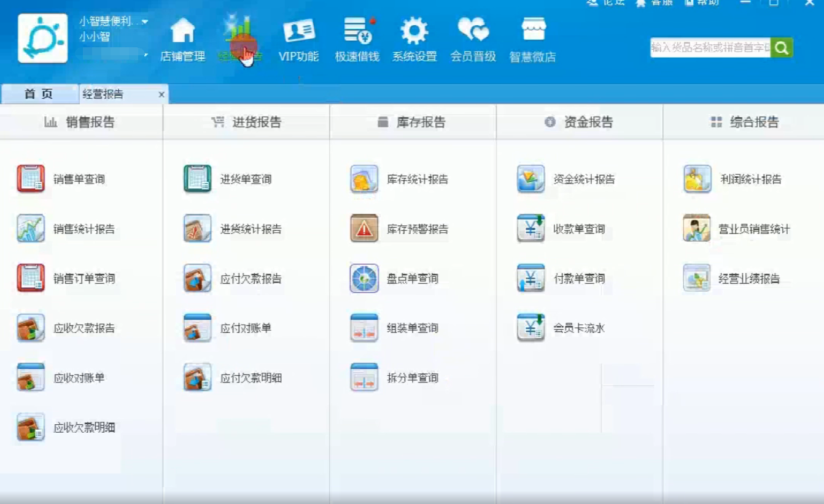The width and height of the screenshot is (824, 504).
Task: Open the 盘点单查询 stocktaking query
Action: pos(402,277)
